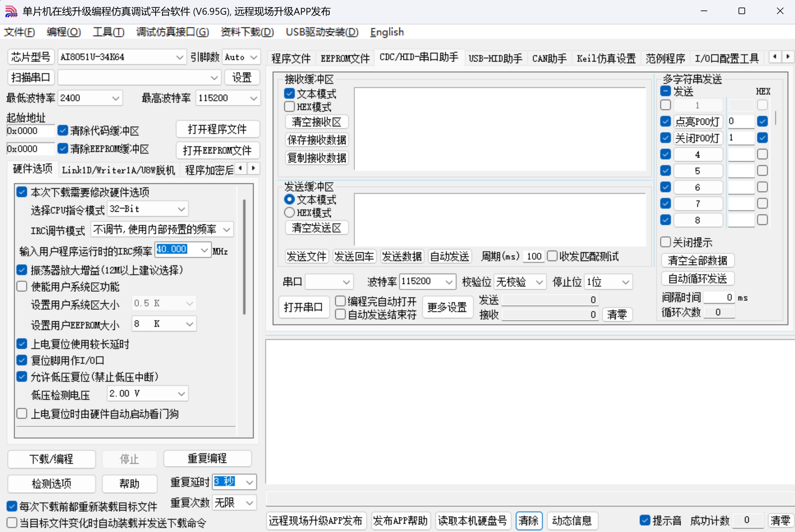795x532 pixels.
Task: Click left arrow of hardware options tabs
Action: pyautogui.click(x=241, y=168)
